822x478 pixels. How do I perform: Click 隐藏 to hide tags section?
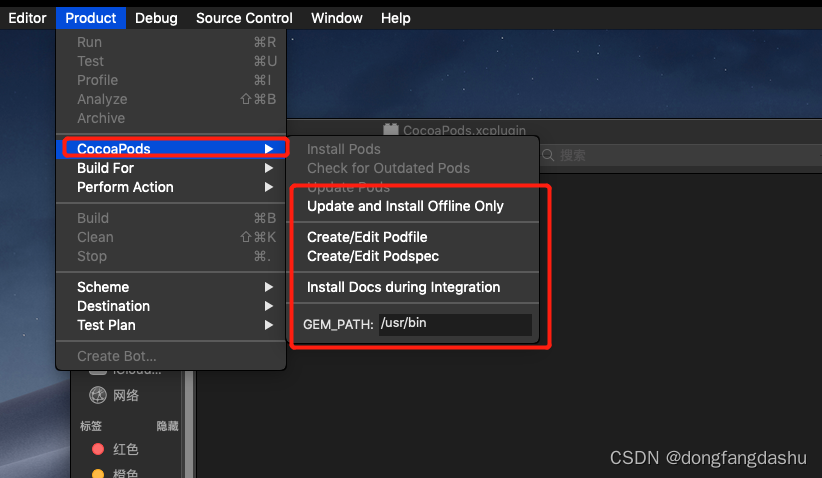click(x=167, y=426)
